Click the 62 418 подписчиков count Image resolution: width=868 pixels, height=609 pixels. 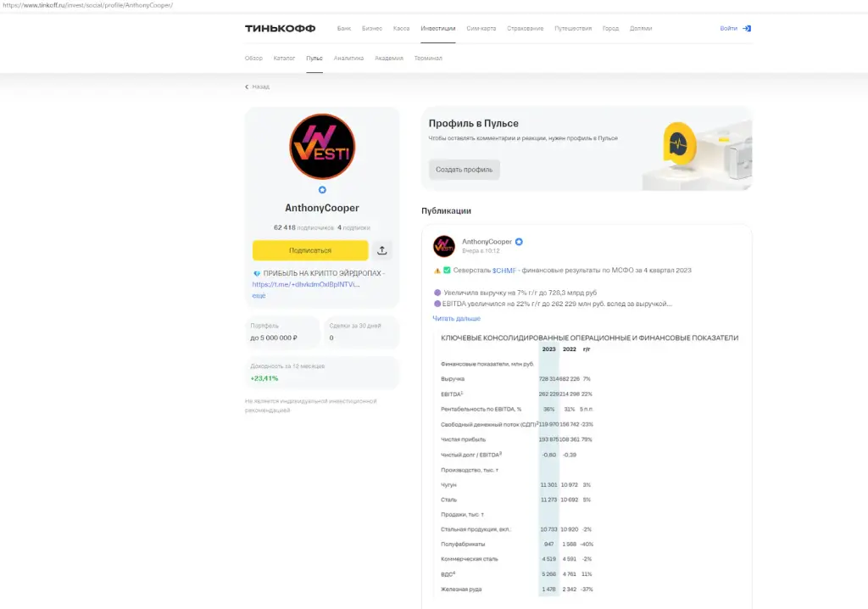(303, 228)
